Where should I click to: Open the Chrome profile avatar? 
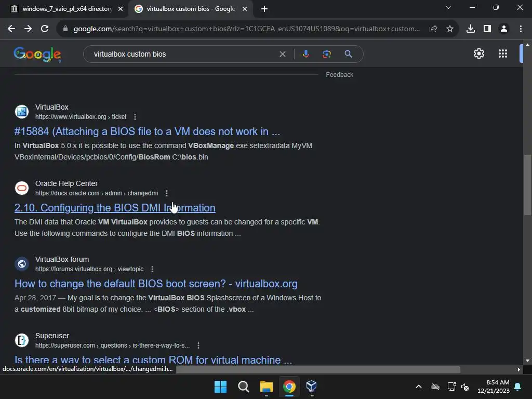(x=504, y=29)
